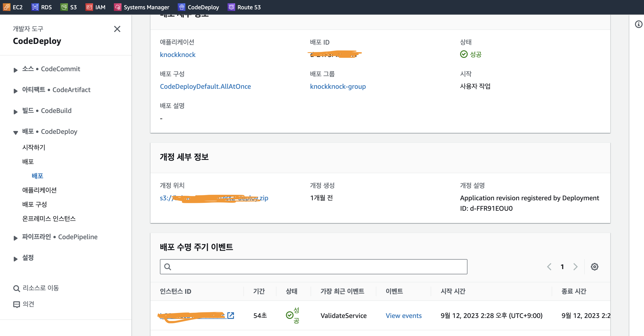Open the Systems Manager shortcut icon
Screen dimensions: 644x336
point(117,7)
